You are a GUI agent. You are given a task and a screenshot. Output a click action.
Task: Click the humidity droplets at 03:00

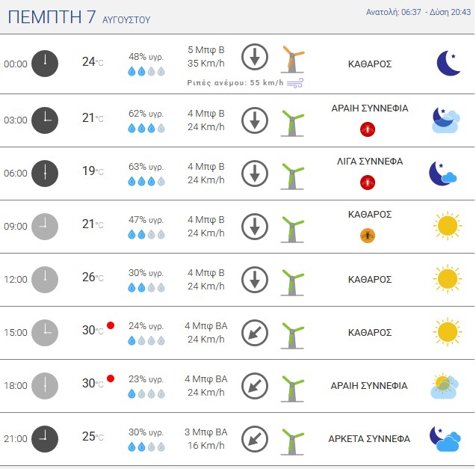click(x=146, y=128)
